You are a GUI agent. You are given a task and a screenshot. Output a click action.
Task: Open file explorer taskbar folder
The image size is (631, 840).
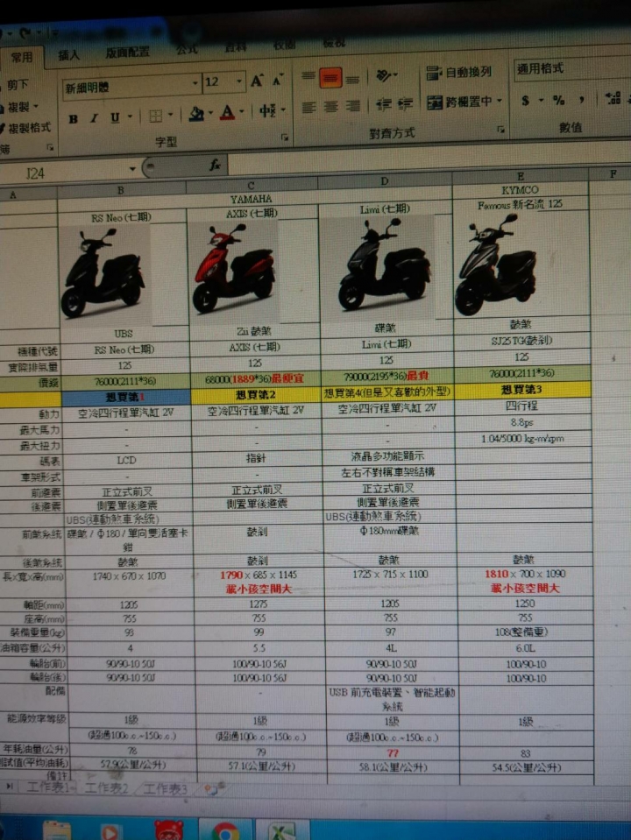click(57, 831)
